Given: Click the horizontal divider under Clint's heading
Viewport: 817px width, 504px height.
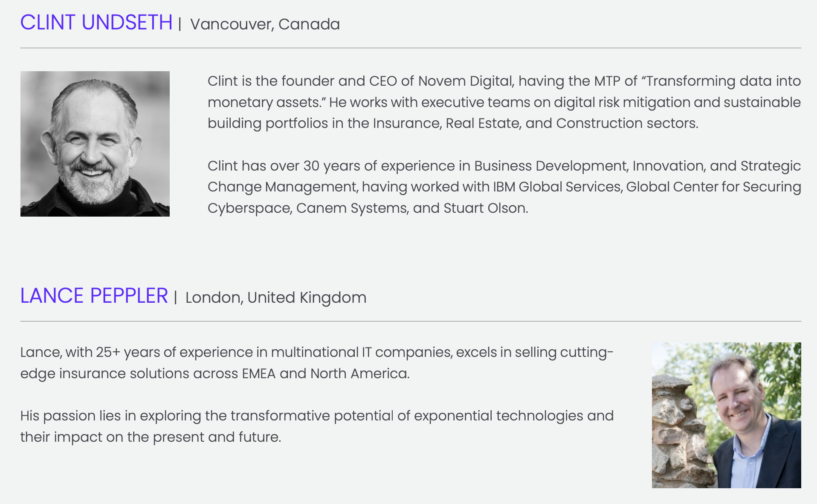Looking at the screenshot, I should click(x=411, y=48).
